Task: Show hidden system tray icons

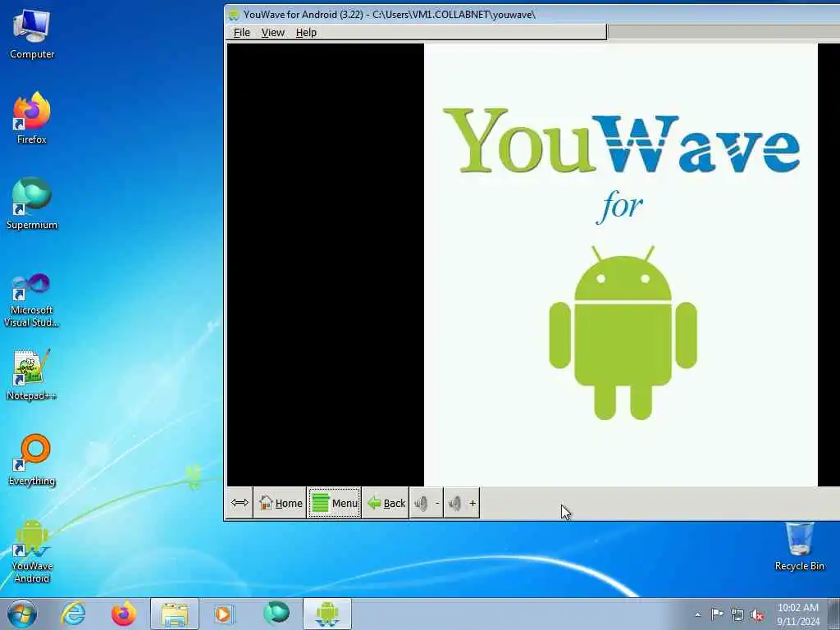Action: tap(697, 614)
